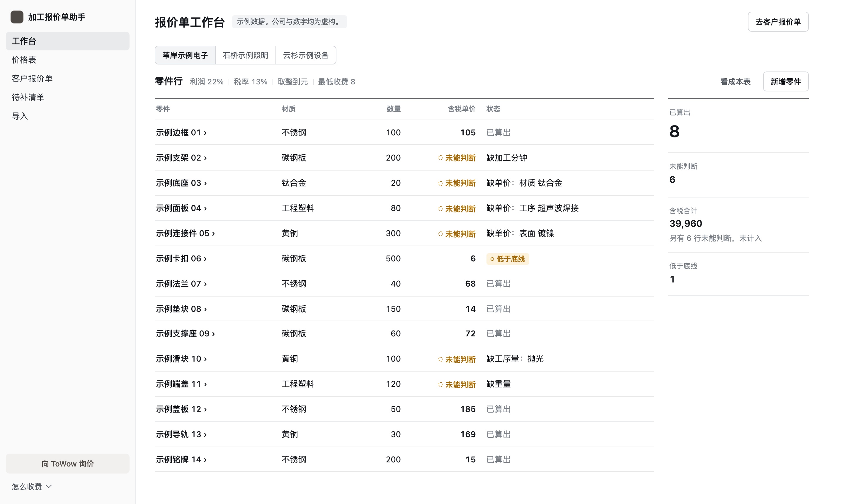Switch to the 云杉示例设备 tab
This screenshot has width=844, height=504.
(306, 55)
